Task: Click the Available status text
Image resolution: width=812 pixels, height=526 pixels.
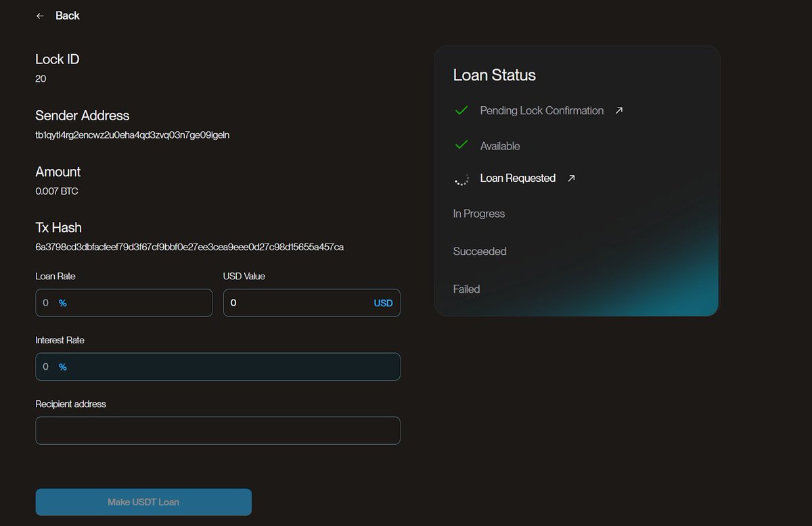Action: pos(500,146)
